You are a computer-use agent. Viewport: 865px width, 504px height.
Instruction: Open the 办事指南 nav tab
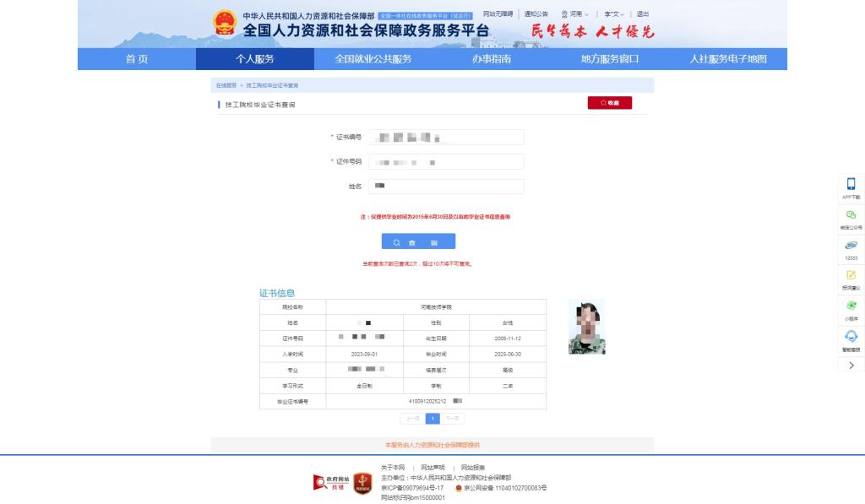click(492, 59)
